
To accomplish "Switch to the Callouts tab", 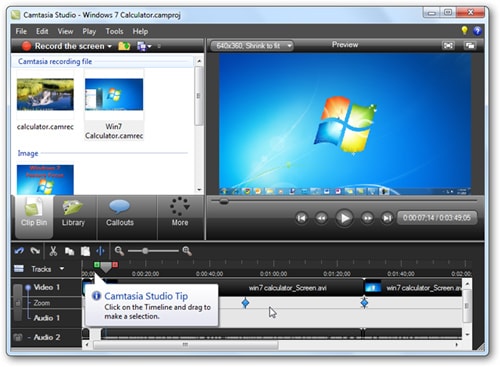I will (120, 213).
